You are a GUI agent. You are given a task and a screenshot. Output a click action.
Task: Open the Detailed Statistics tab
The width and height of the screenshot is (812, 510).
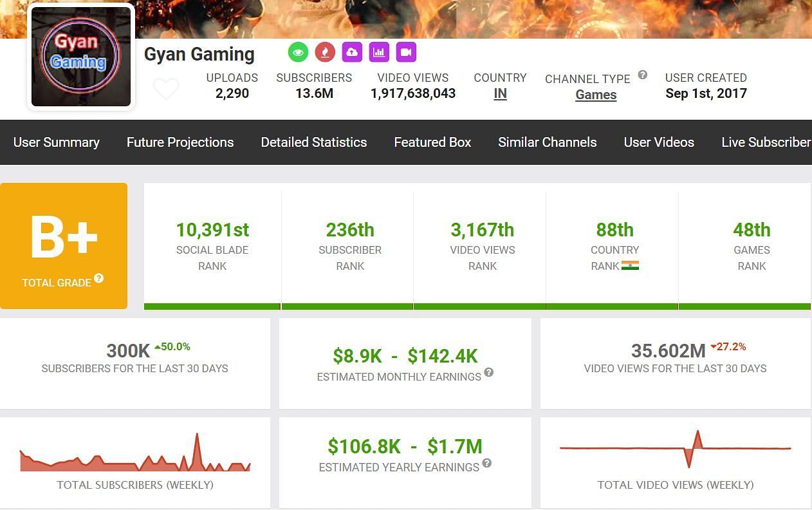tap(314, 142)
